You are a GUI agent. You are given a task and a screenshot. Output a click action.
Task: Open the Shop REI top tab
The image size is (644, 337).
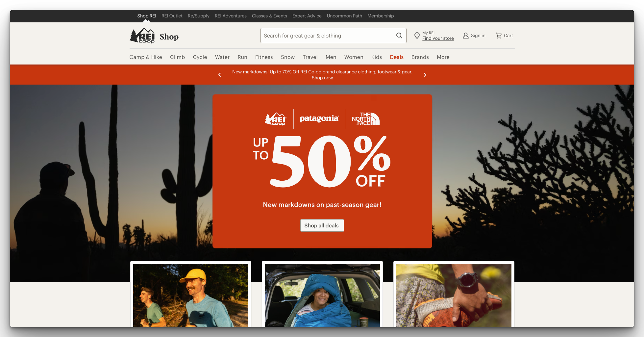147,16
